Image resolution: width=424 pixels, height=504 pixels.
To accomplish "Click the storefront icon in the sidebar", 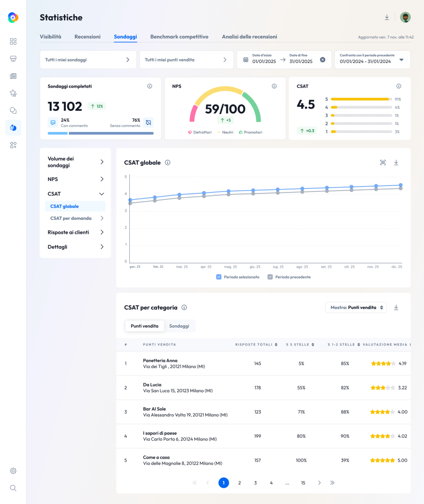I will pos(13,59).
